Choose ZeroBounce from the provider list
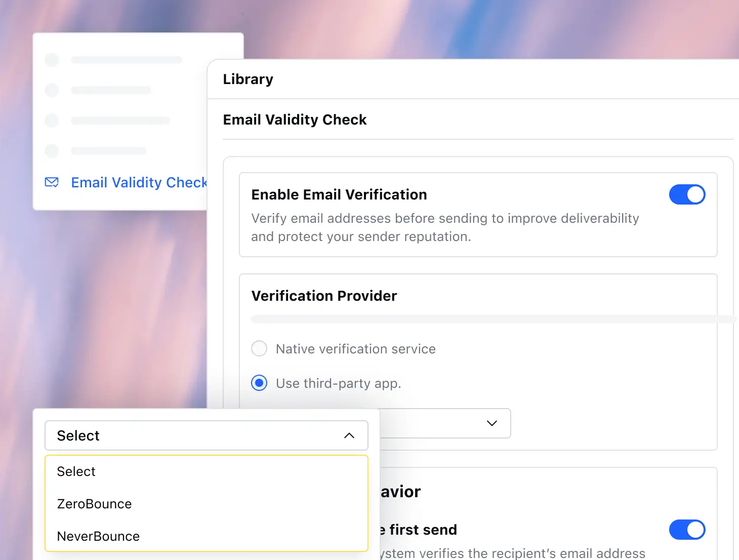Viewport: 739px width, 560px height. point(206,504)
